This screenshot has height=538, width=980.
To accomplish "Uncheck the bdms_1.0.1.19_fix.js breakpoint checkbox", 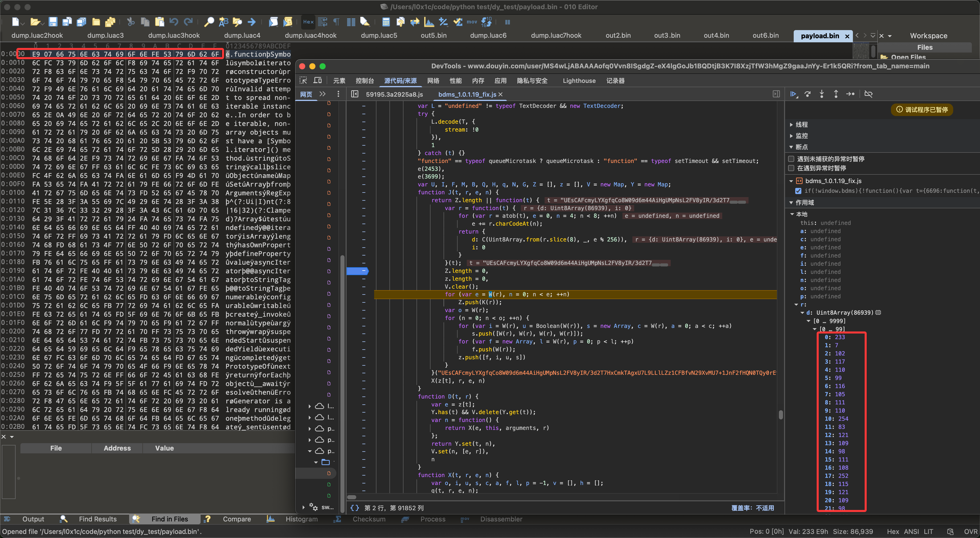I will [x=798, y=191].
